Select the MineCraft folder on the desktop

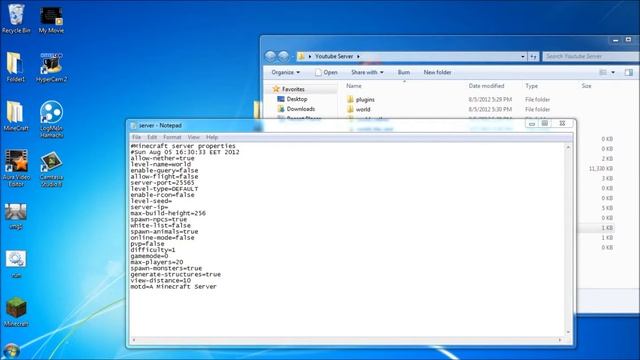(x=16, y=116)
